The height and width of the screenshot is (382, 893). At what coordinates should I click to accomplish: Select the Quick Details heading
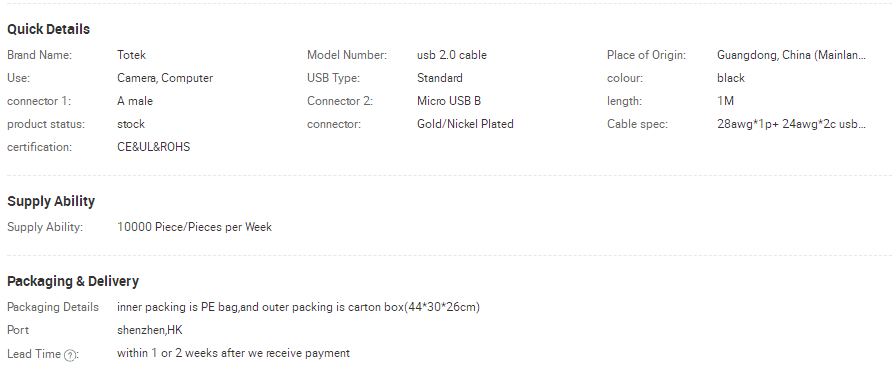(48, 29)
